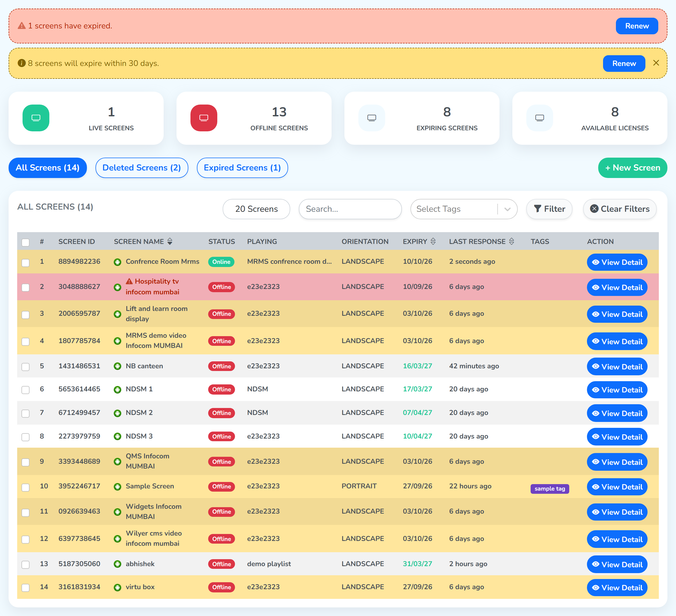The image size is (676, 616).
Task: Sort by Screen Name column arrows
Action: (170, 241)
